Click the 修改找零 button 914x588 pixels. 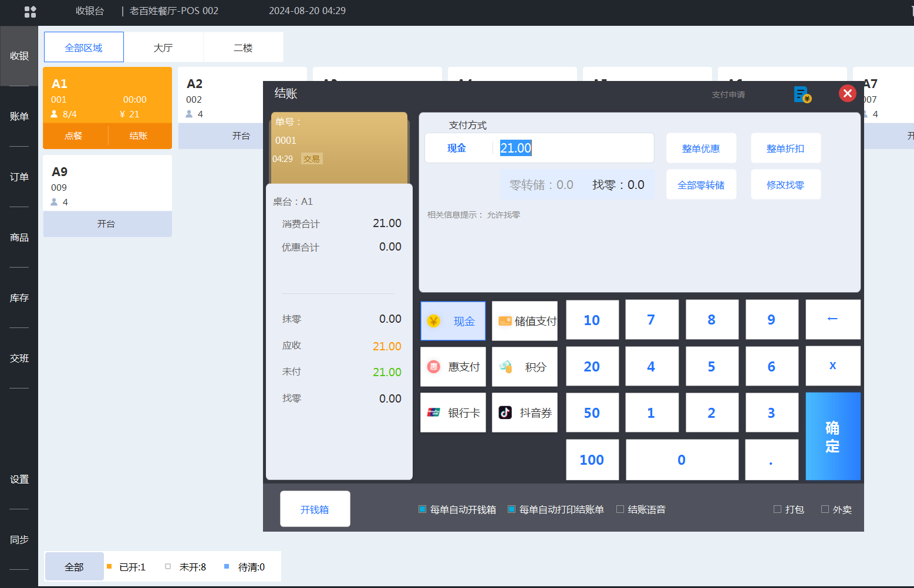(x=785, y=184)
